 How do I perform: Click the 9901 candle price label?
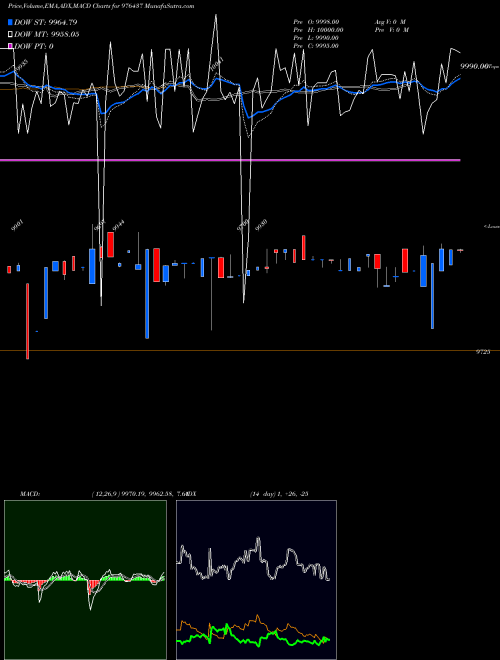pos(18,226)
